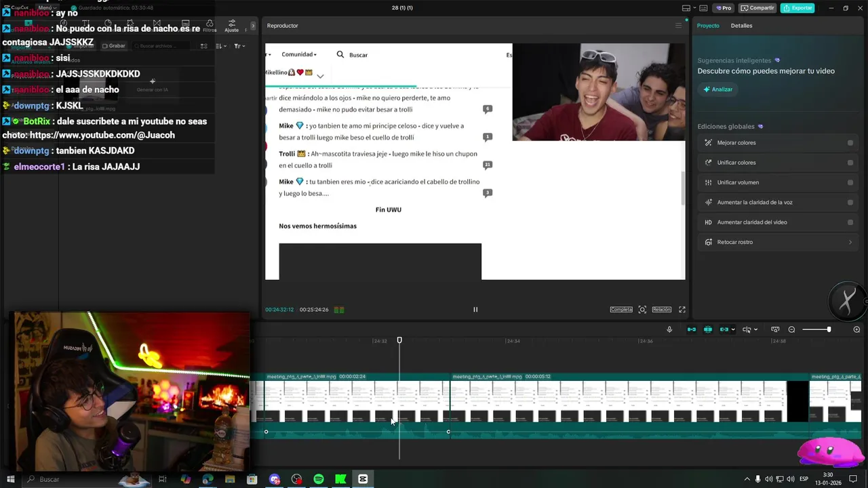Screen dimensions: 868x488
Task: Click the Completa quality button
Action: pos(621,310)
